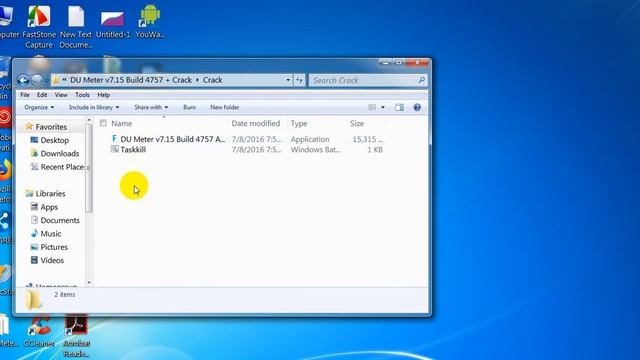
Task: Open the Help menu
Action: tap(103, 95)
